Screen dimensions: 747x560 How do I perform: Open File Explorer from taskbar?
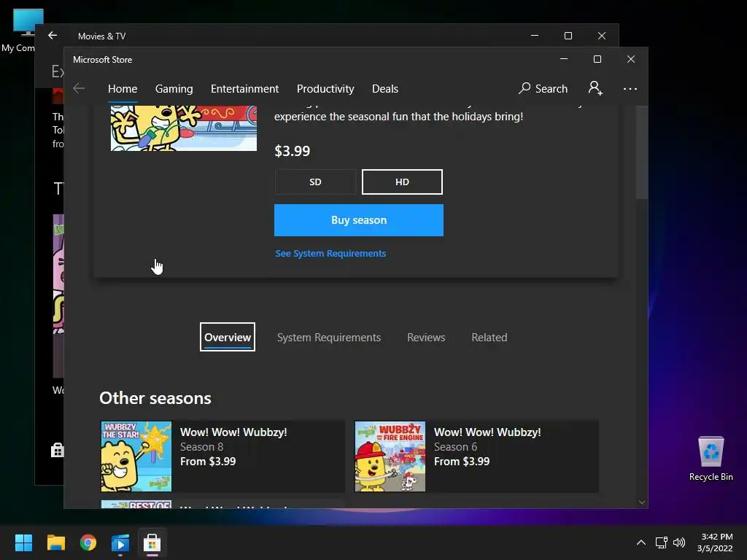coord(55,542)
